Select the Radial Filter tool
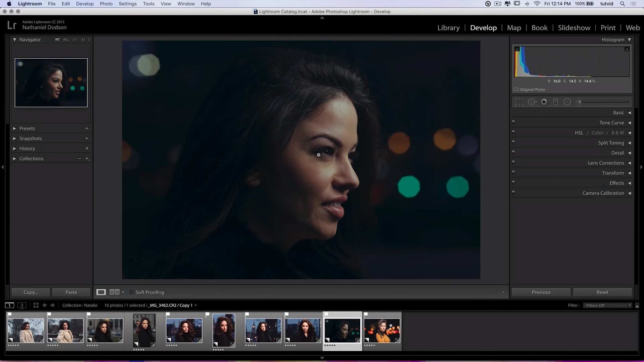 568,102
